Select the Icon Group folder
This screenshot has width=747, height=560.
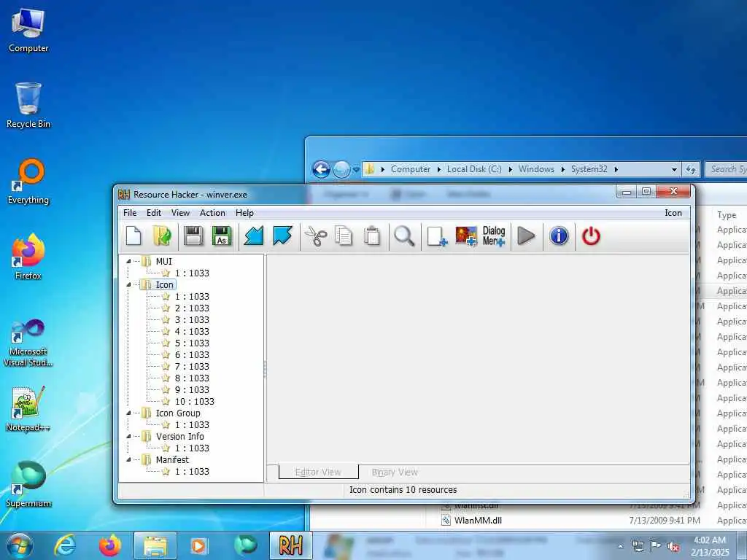point(178,413)
